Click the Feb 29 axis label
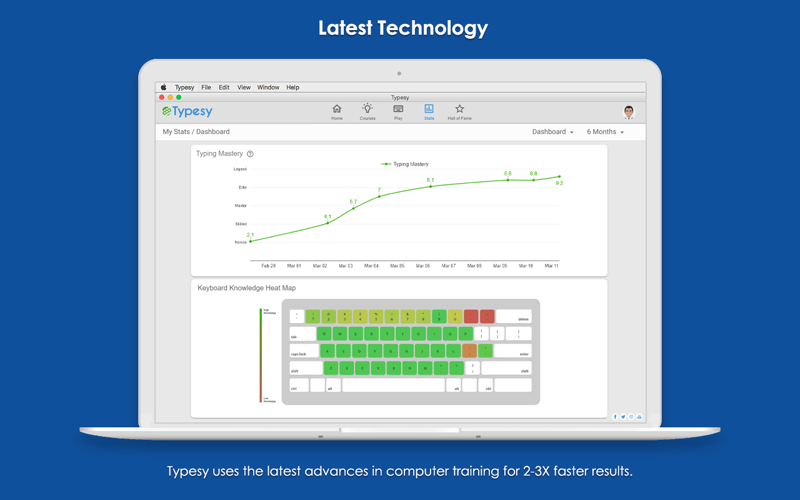 point(268,266)
